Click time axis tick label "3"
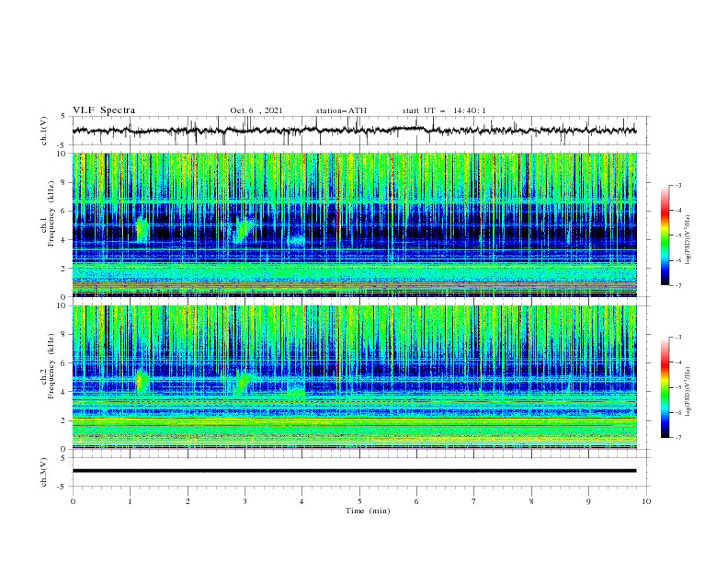728x563 pixels. [x=245, y=501]
